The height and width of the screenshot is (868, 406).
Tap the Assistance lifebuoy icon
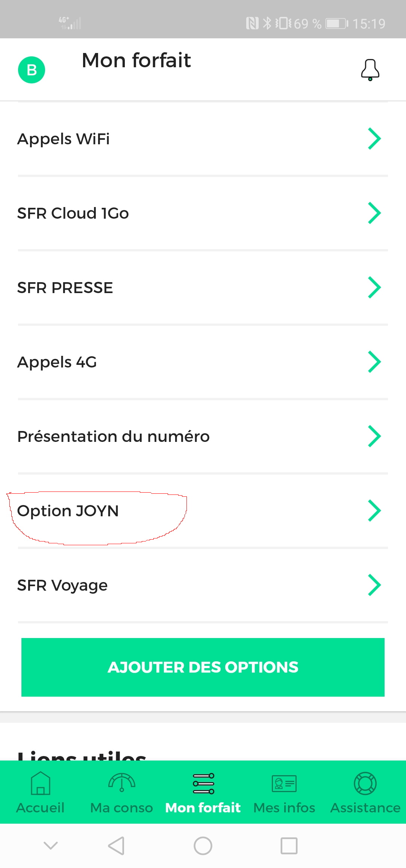pos(365,783)
